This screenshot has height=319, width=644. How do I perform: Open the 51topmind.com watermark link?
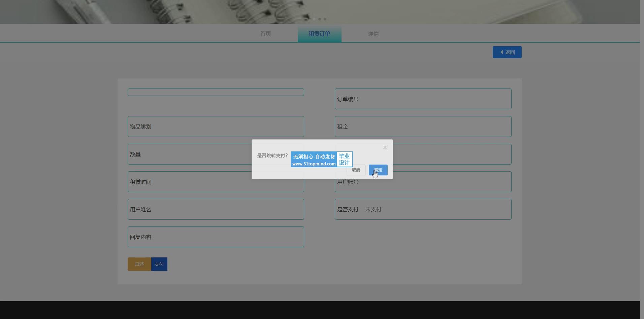point(314,164)
